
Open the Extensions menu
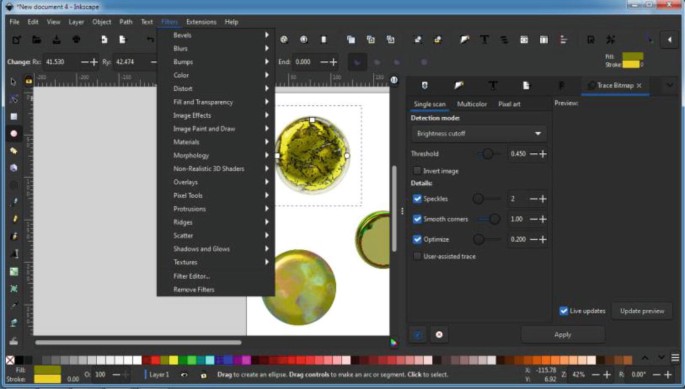tap(201, 22)
